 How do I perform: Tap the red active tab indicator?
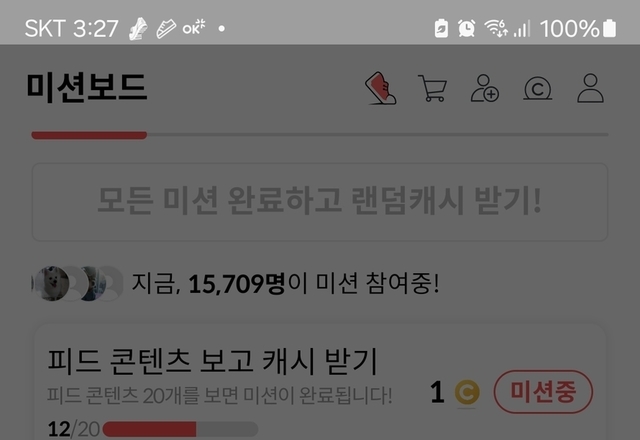[x=89, y=135]
